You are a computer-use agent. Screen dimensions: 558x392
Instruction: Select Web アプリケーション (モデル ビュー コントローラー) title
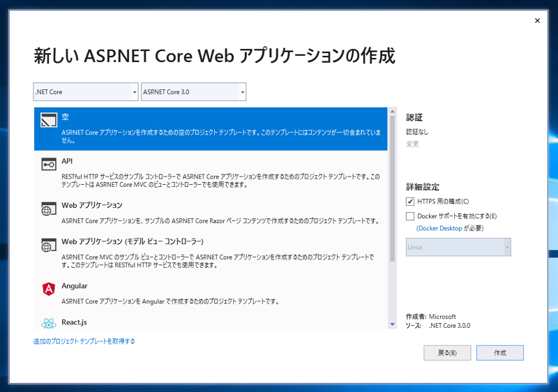coord(133,241)
